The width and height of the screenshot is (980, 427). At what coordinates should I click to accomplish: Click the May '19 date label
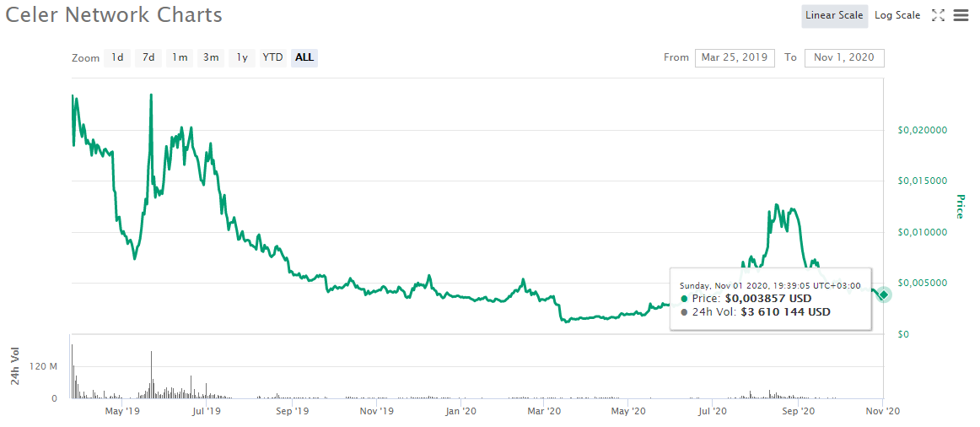coord(122,411)
